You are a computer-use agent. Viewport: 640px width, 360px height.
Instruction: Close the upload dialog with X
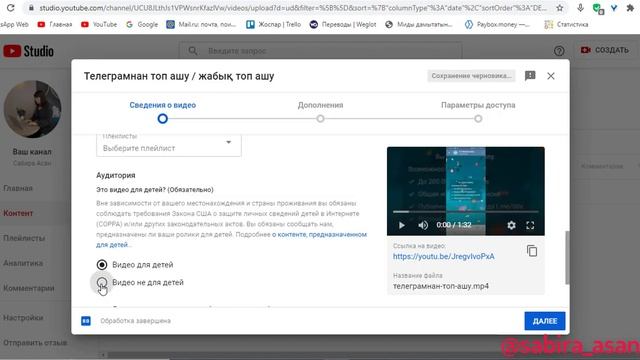click(x=551, y=76)
